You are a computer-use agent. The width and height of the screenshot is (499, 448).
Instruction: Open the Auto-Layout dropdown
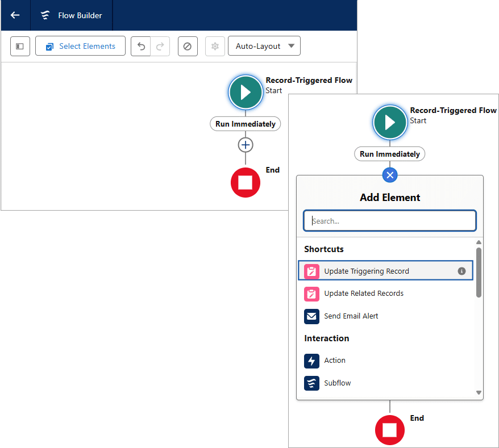click(x=264, y=46)
